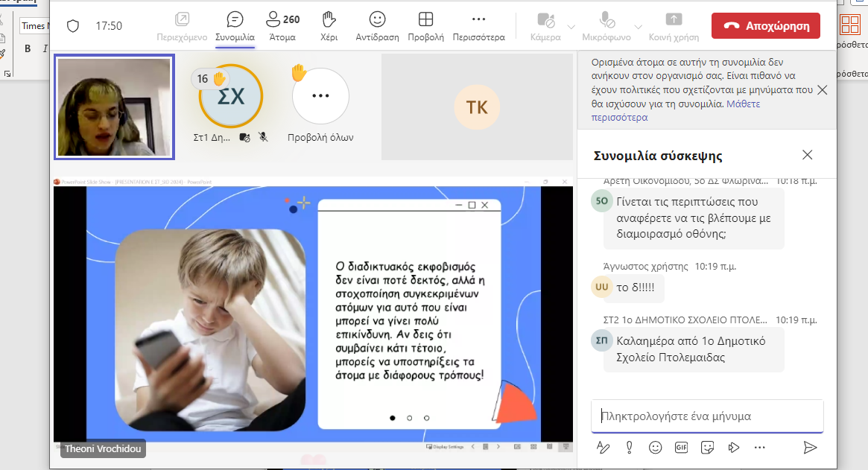Open Display Settings in PowerPoint bar
Viewport: 868px width, 470px height.
[445, 447]
